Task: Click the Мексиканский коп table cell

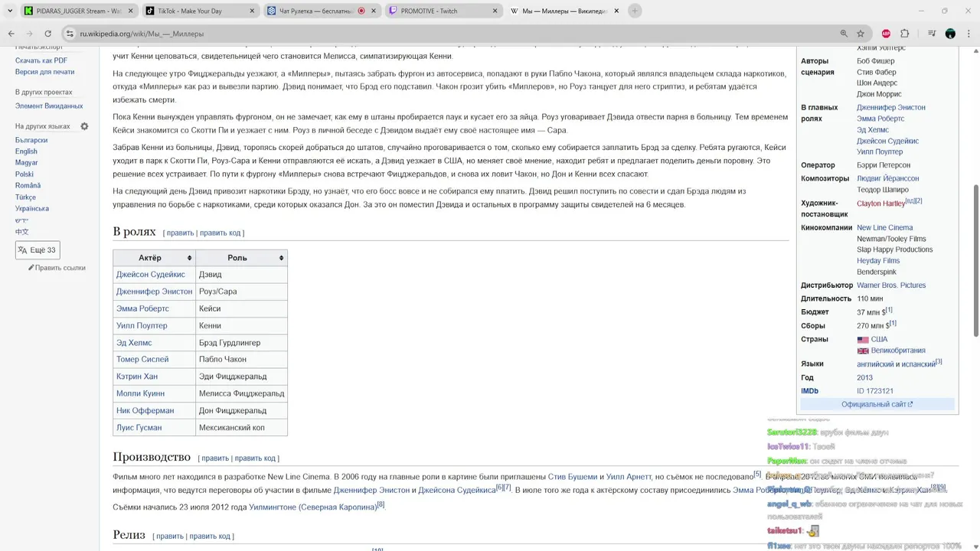Action: coord(241,428)
